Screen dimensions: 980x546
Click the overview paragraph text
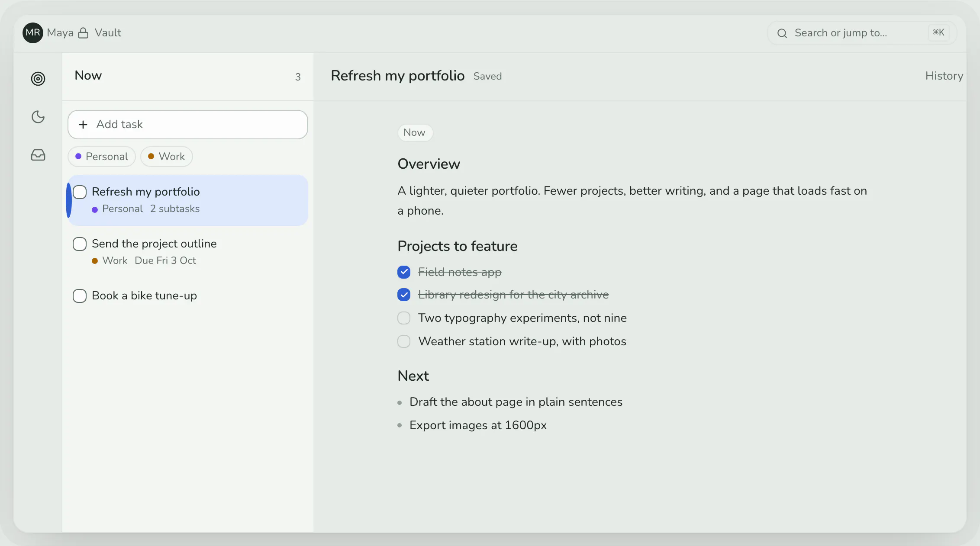632,201
